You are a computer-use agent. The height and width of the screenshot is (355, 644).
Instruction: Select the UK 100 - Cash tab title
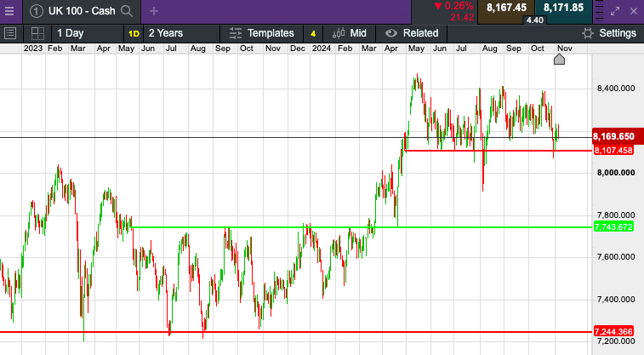coord(82,11)
